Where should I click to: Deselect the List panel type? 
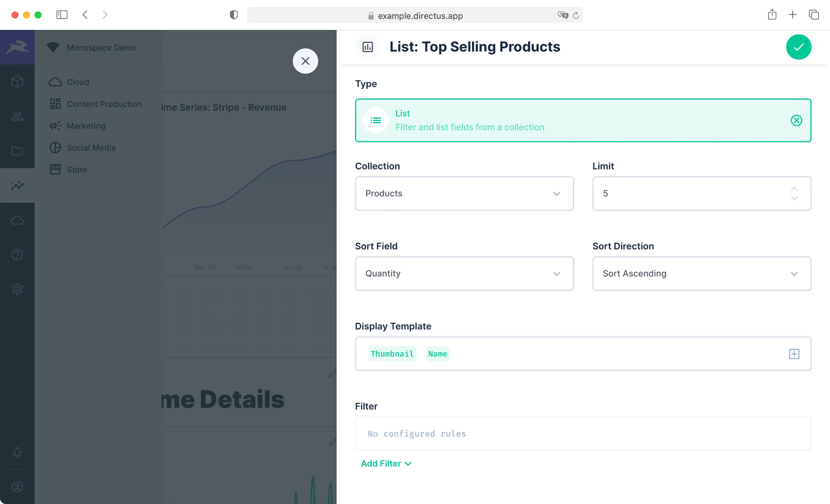796,121
